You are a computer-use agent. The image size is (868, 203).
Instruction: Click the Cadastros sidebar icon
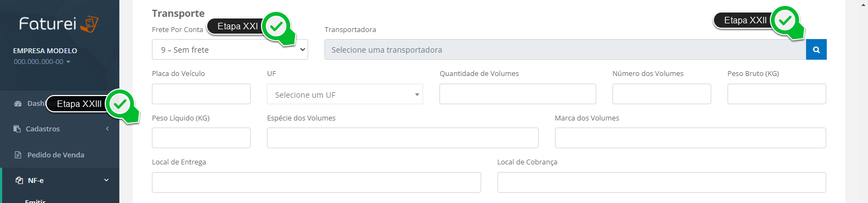coord(17,129)
